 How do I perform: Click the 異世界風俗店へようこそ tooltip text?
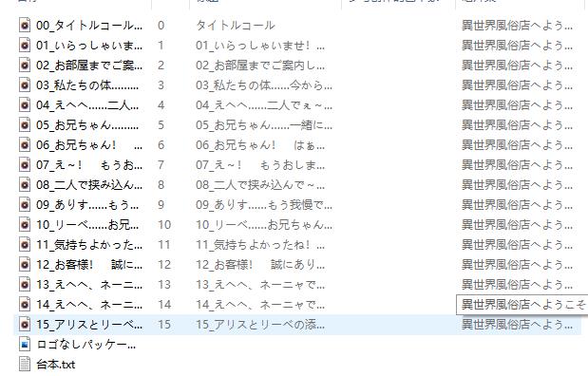coord(523,305)
